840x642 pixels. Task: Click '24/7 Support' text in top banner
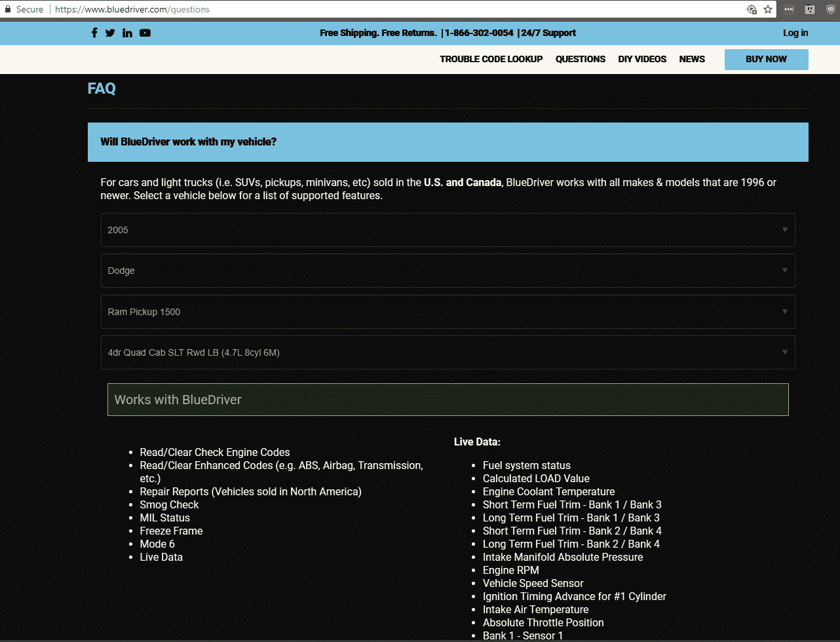click(548, 33)
